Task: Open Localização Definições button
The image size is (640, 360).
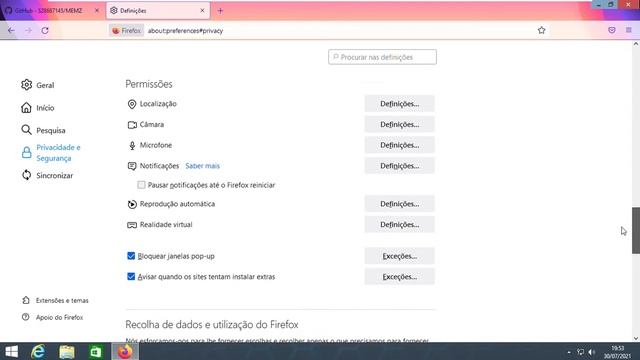Action: [x=400, y=104]
